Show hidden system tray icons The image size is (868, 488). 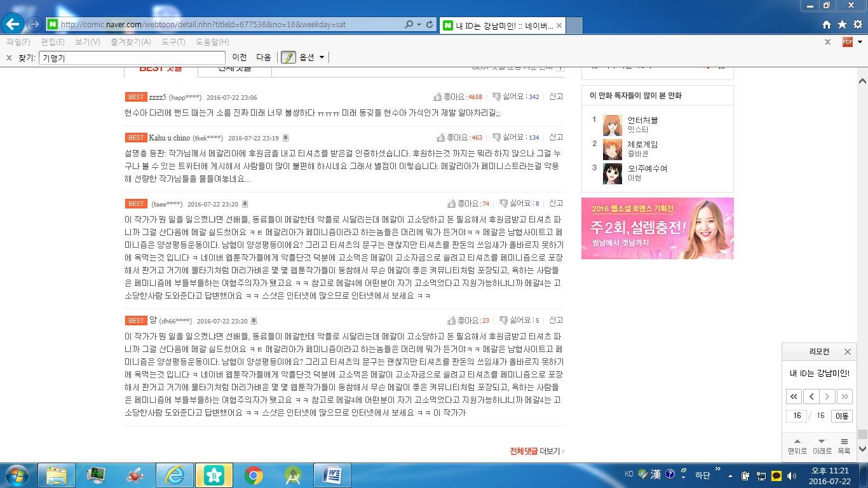[x=730, y=475]
